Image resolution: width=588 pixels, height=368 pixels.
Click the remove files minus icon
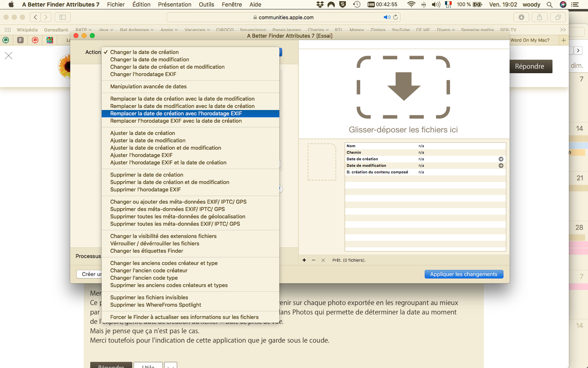point(314,260)
